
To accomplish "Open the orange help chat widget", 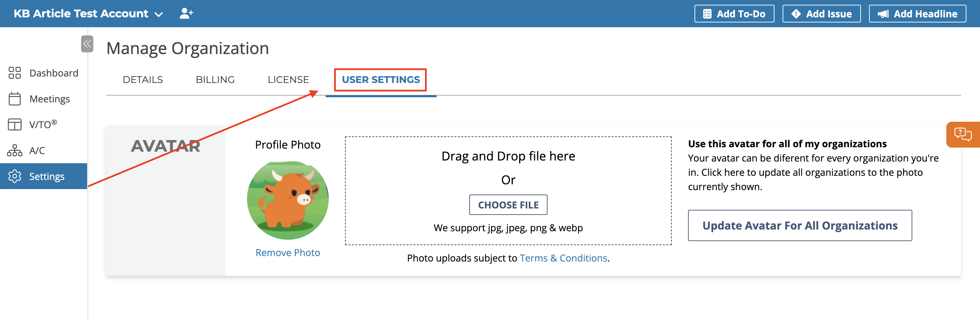I will tap(963, 134).
